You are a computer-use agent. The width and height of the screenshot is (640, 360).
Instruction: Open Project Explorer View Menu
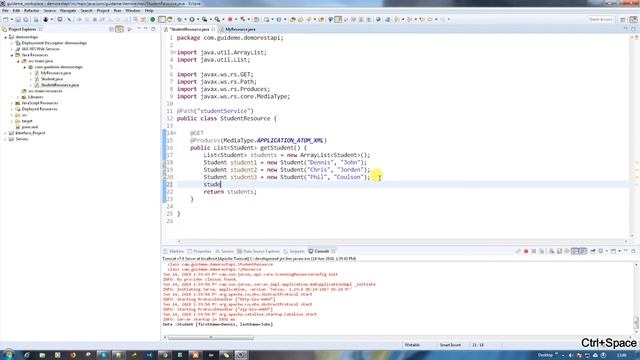click(x=129, y=29)
